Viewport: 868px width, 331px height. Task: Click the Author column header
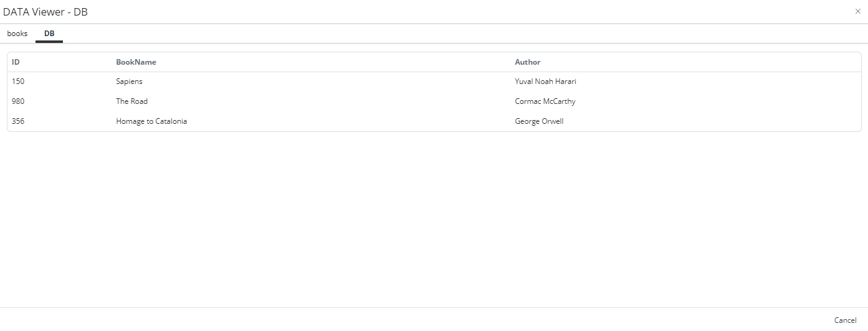pos(527,62)
